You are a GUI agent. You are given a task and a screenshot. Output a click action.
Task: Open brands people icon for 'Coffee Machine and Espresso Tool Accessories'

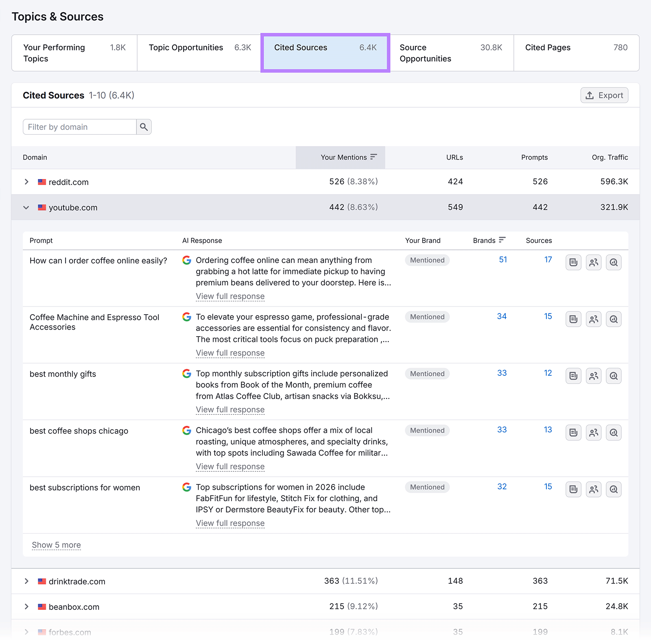pos(594,319)
